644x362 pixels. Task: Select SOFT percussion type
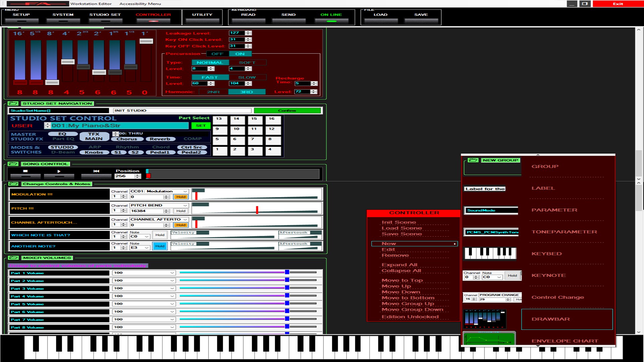247,63
